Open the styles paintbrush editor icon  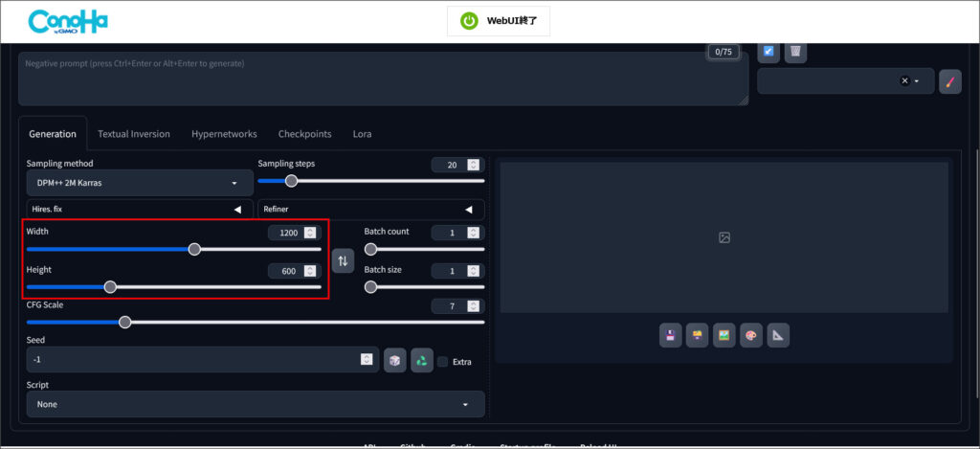tap(950, 82)
